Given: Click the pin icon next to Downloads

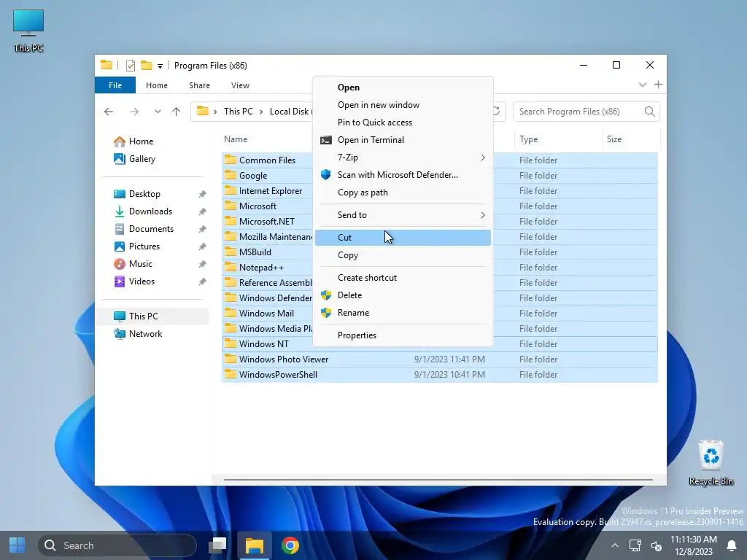Looking at the screenshot, I should pos(203,212).
